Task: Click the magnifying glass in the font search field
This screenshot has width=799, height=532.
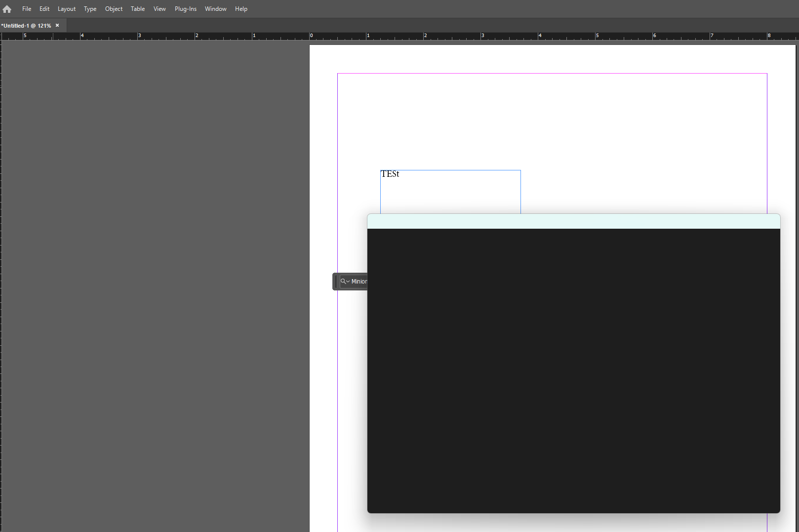Action: [342, 281]
